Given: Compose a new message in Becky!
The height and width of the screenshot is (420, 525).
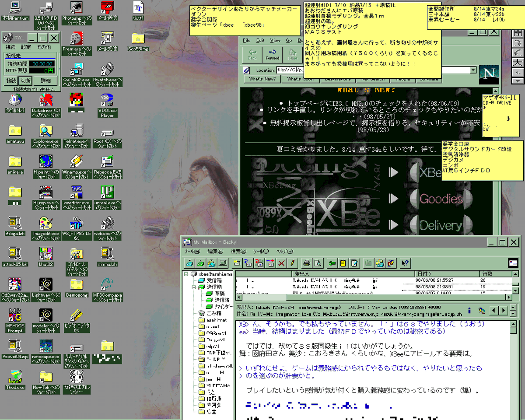Looking at the screenshot, I should pyautogui.click(x=237, y=262).
